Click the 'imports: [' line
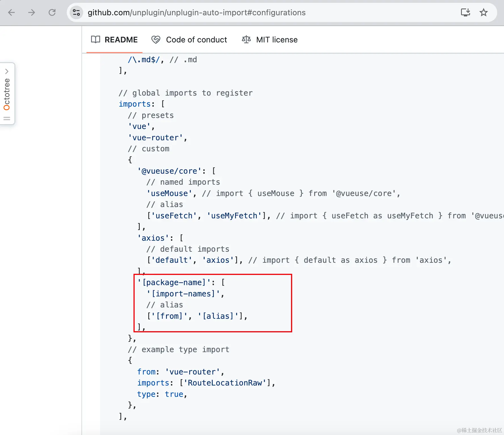 point(142,104)
